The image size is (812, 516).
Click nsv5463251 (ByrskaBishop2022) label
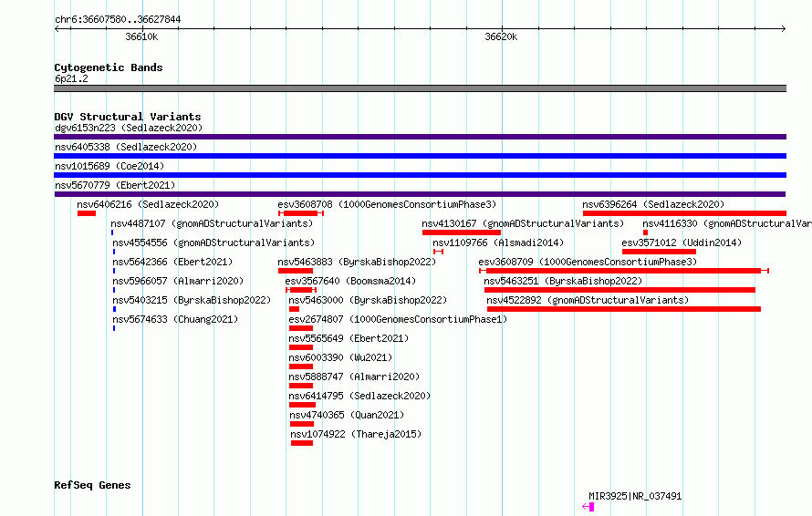563,281
